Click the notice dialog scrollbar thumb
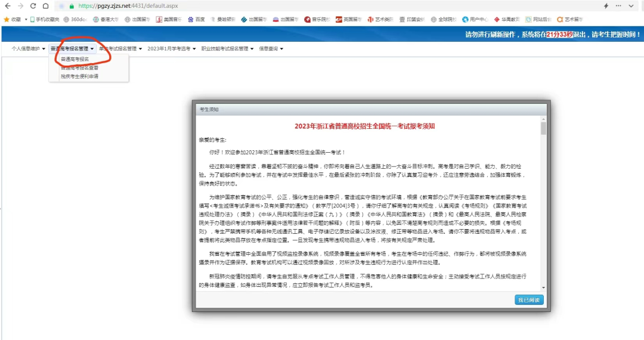Image resolution: width=644 pixels, height=340 pixels. tap(543, 128)
